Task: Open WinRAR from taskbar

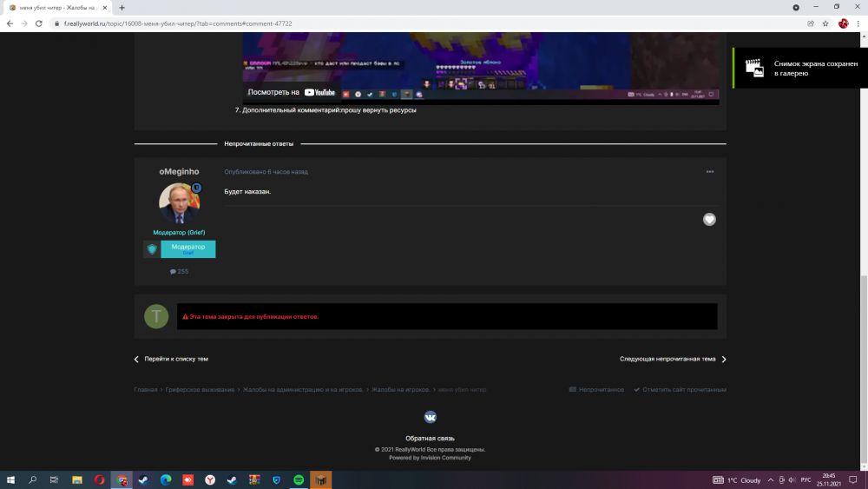Action: tap(254, 479)
